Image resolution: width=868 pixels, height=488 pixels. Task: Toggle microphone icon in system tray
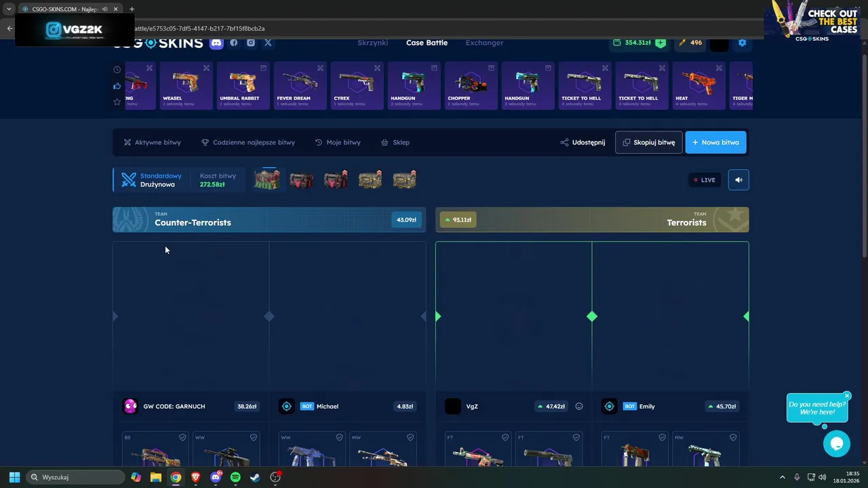point(797,477)
